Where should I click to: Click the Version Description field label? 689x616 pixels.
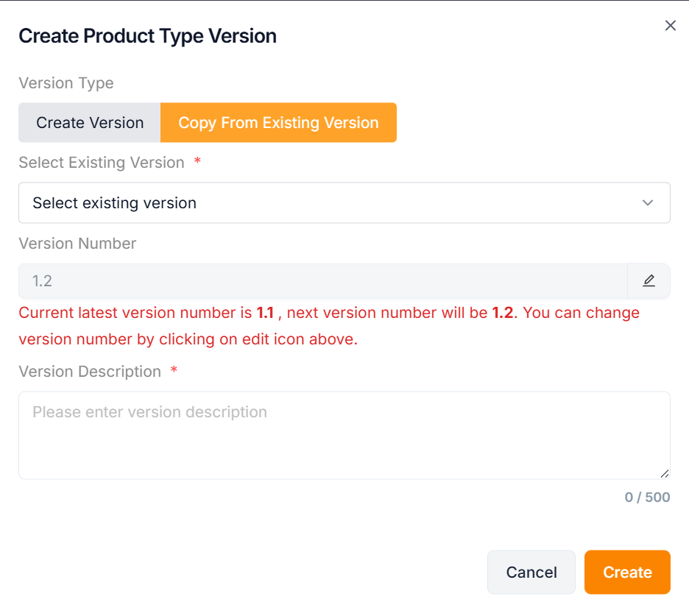point(90,372)
